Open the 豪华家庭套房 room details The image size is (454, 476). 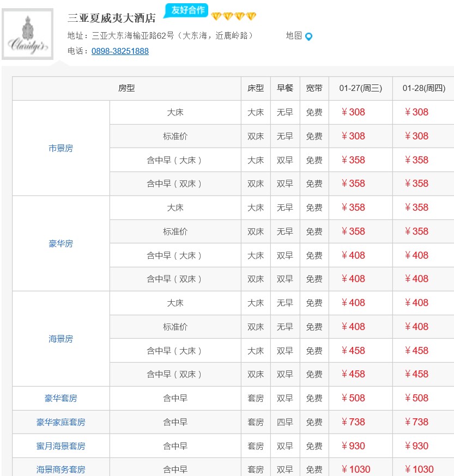(60, 422)
